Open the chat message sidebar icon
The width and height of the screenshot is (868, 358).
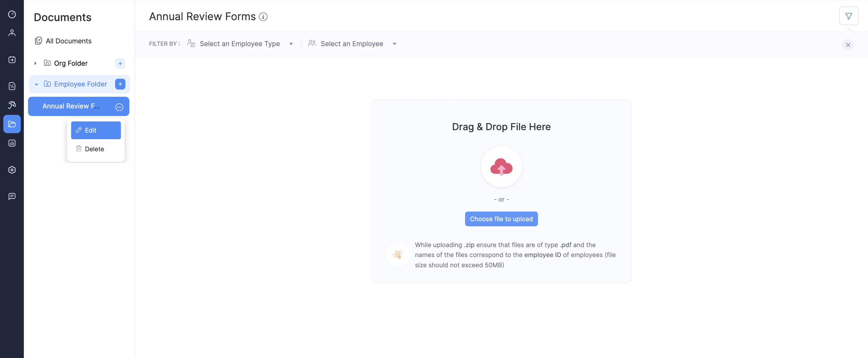pyautogui.click(x=12, y=196)
